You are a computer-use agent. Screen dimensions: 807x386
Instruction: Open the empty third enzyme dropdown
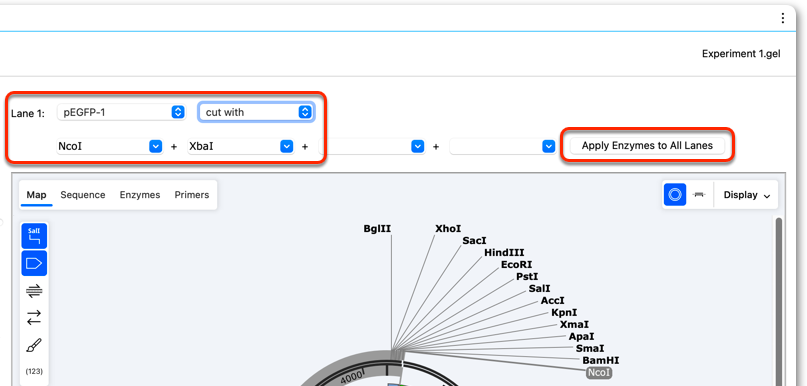click(372, 147)
